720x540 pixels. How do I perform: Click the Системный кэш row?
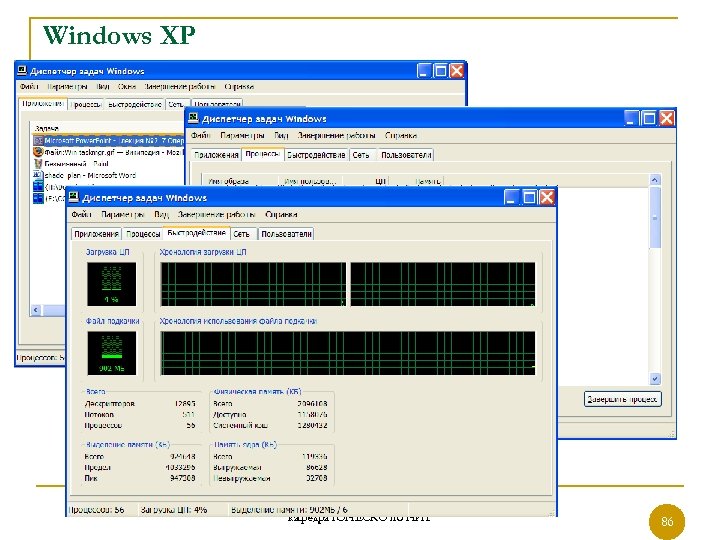(270, 425)
